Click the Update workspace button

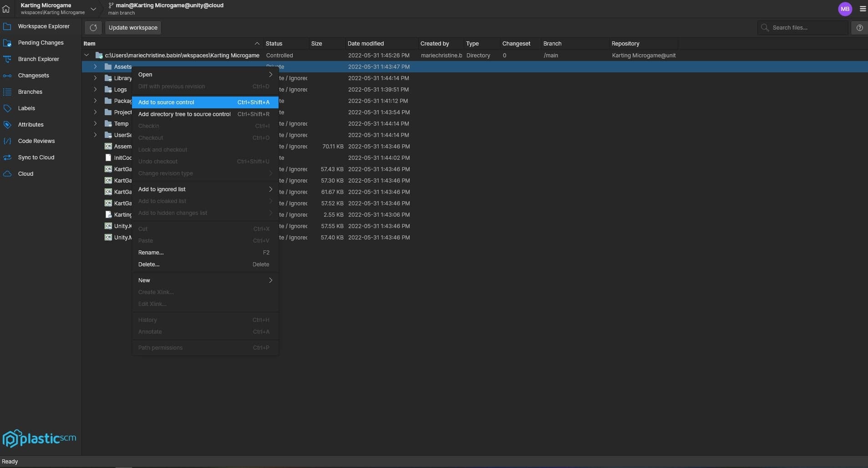132,27
